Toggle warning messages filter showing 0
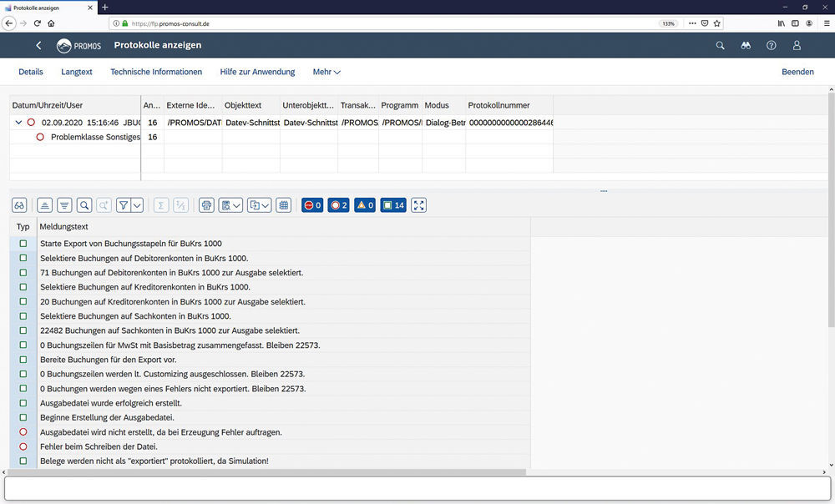Viewport: 835px width, 504px height. point(365,205)
